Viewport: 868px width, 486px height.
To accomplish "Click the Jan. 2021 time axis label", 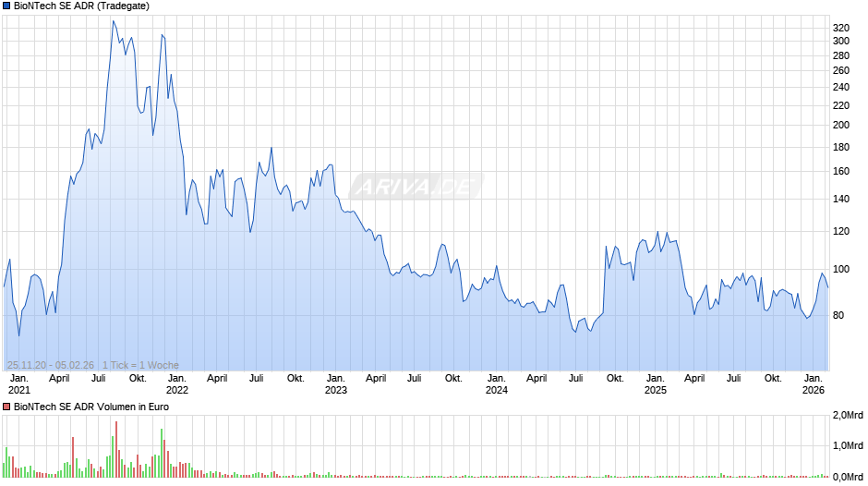I will point(18,384).
